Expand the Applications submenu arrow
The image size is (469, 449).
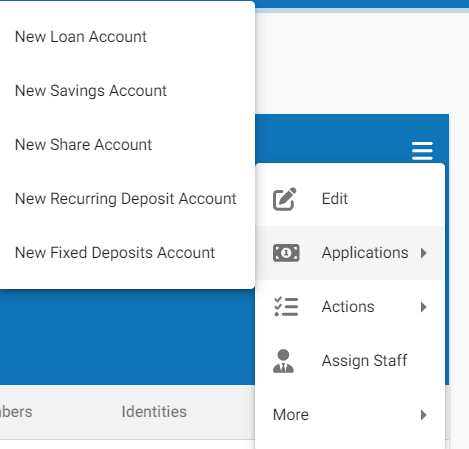[x=423, y=253]
